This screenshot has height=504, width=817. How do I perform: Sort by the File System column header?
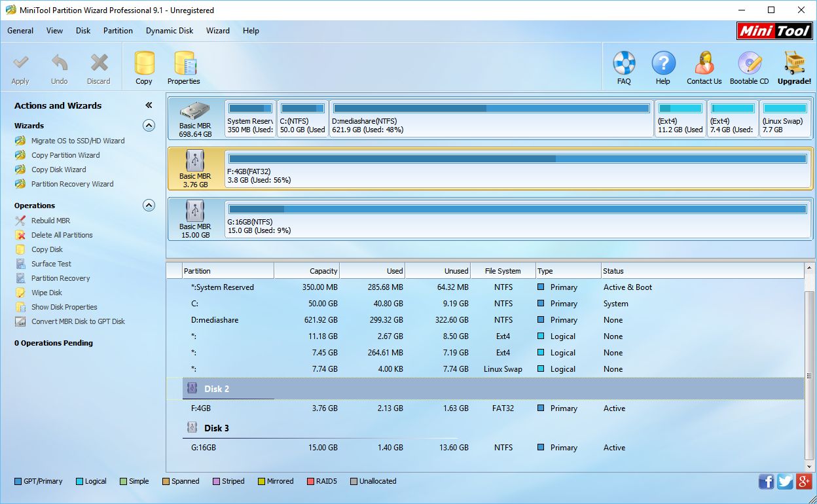click(x=503, y=271)
